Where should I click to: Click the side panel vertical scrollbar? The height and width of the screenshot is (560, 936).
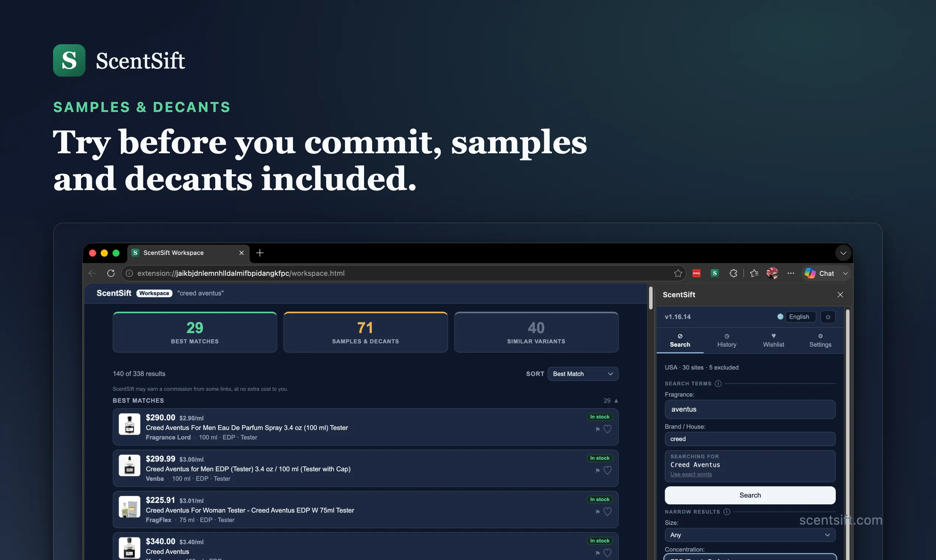848,434
